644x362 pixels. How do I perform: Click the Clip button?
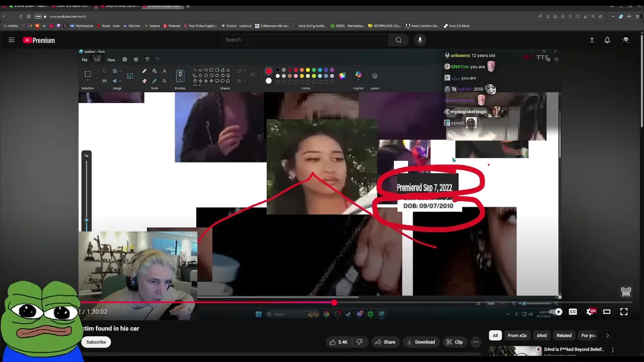(x=454, y=342)
